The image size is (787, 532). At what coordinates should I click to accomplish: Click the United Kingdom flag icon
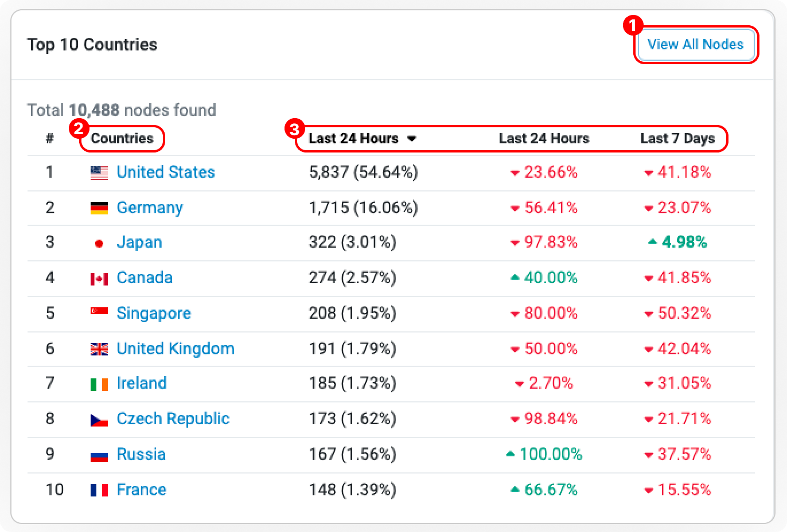coord(99,349)
